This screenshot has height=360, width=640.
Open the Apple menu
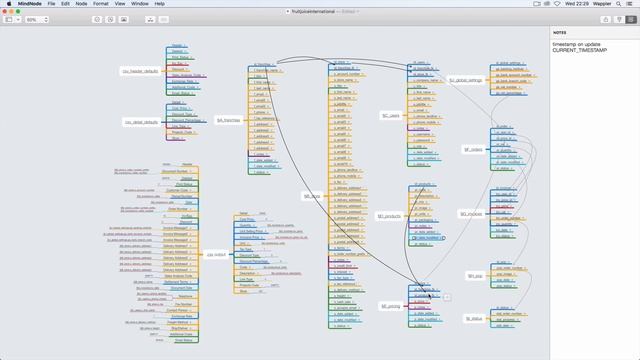[9, 4]
